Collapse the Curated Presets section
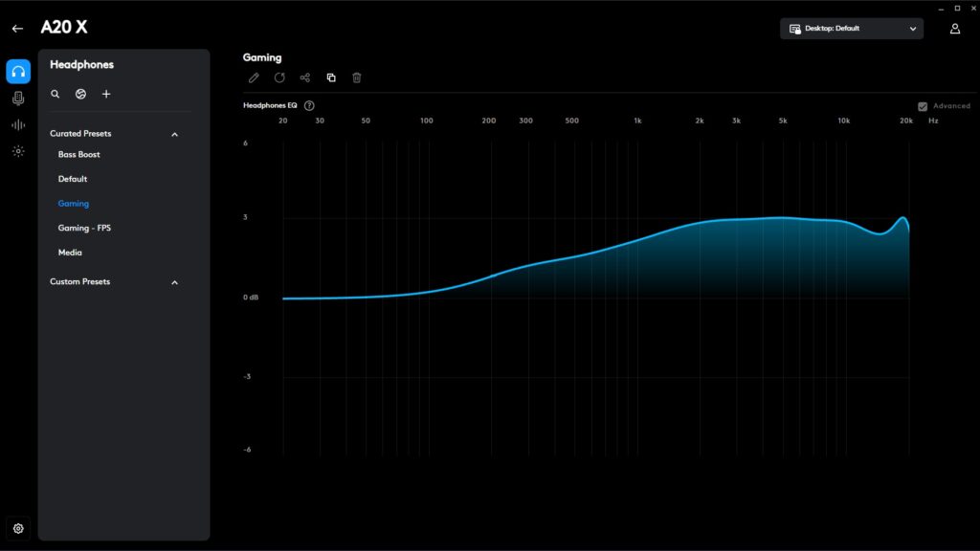The height and width of the screenshot is (551, 980). pyautogui.click(x=174, y=134)
